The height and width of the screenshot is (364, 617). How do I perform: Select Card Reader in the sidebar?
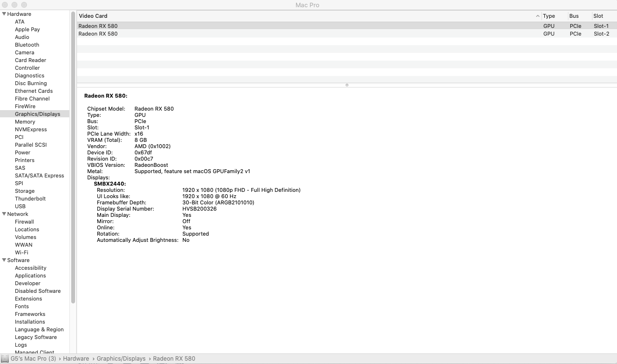[30, 60]
